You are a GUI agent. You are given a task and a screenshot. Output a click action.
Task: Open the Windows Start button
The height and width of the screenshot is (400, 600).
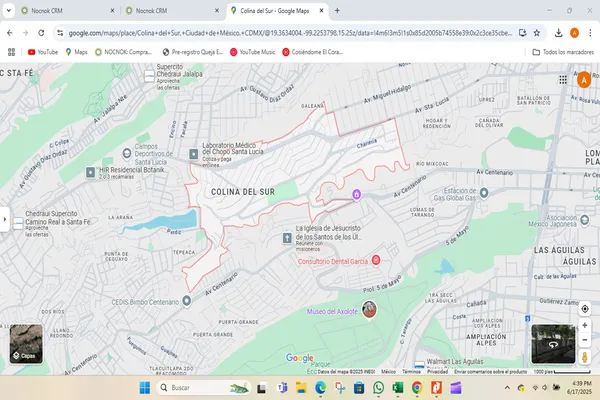tap(145, 388)
